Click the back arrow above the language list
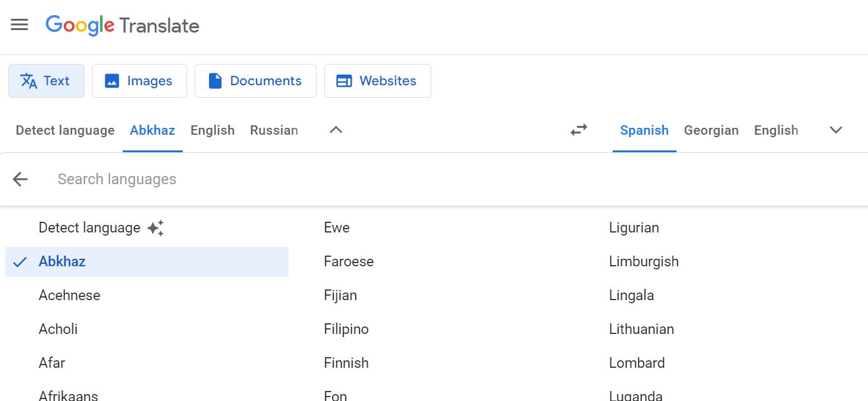 click(19, 179)
